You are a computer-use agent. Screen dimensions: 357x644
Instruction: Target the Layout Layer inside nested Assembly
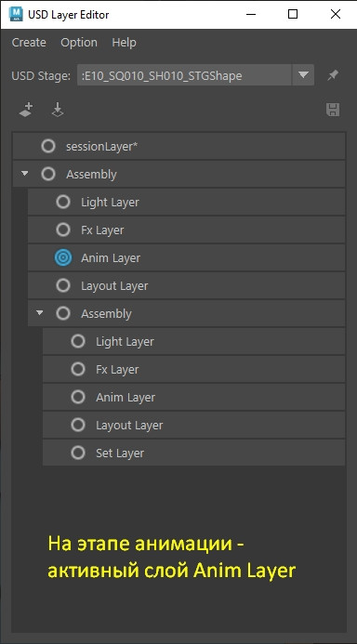click(x=78, y=425)
